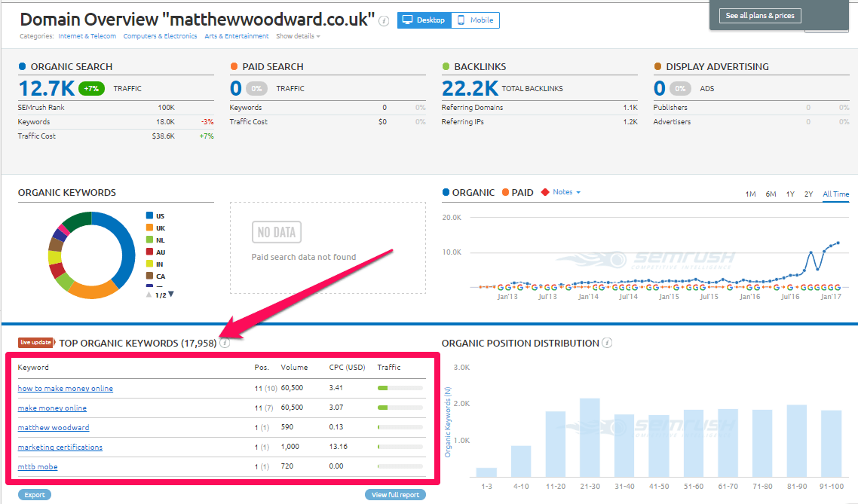Click the +7% traffic change badge

click(91, 88)
